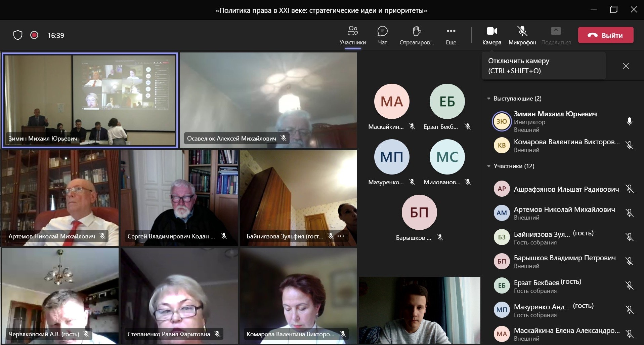Viewport: 644px width, 345px height.
Task: Toggle microphone of Зимин Михаил Юрьевич in list
Action: coord(629,121)
